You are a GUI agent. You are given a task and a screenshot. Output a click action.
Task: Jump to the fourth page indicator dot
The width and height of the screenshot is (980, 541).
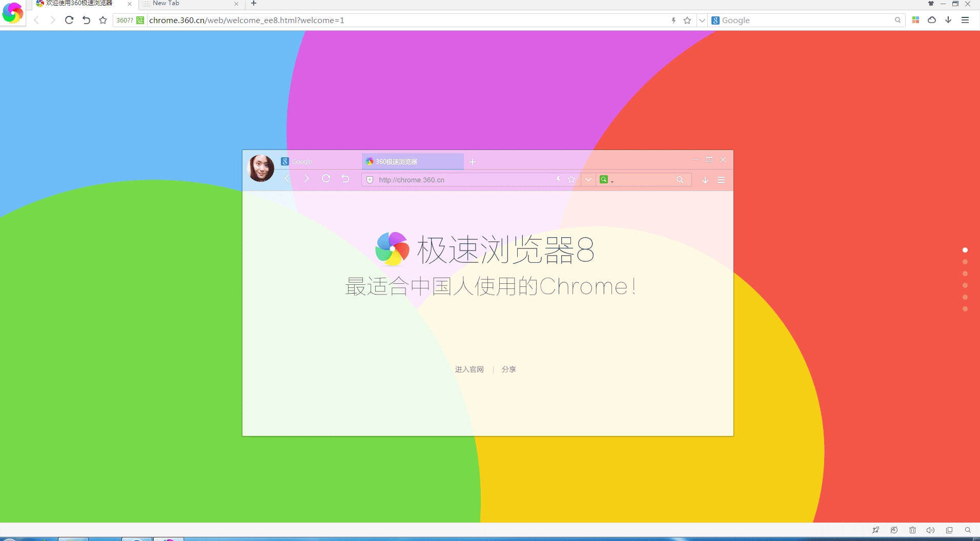click(965, 285)
